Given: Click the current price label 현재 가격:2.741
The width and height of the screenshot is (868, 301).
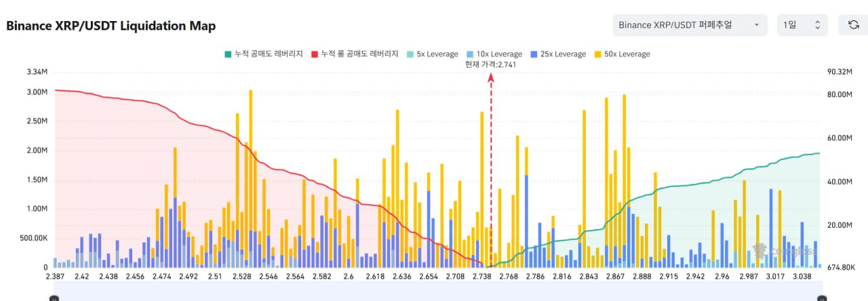Looking at the screenshot, I should (491, 64).
